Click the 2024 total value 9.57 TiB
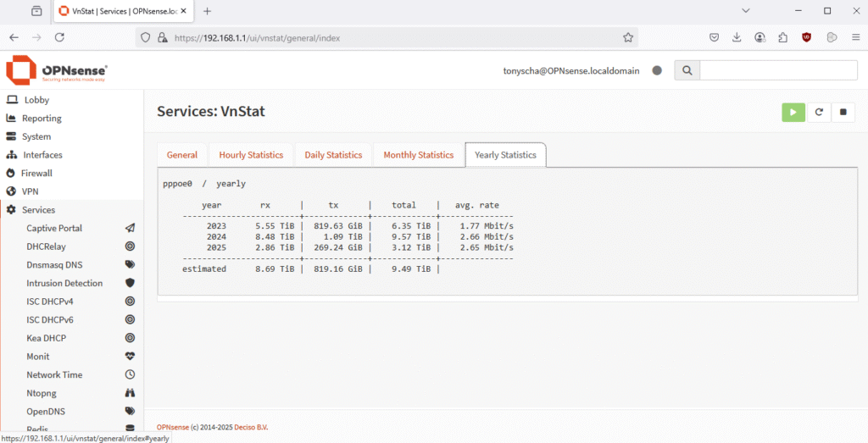Viewport: 868px width, 443px height. coord(411,236)
